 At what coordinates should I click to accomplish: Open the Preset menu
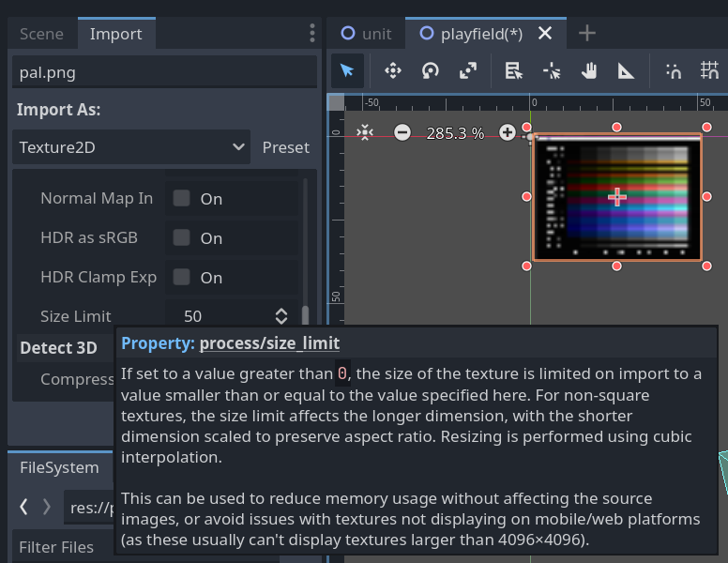click(x=285, y=147)
